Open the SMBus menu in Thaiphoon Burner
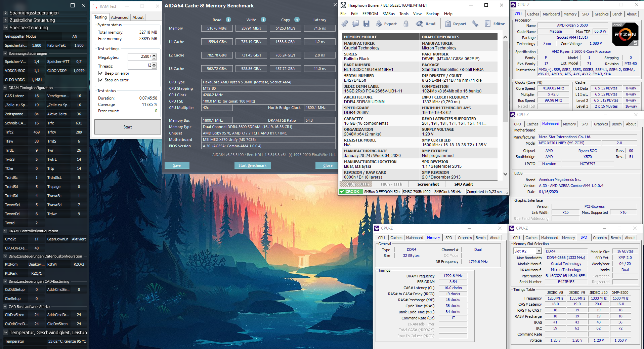644x349 pixels. pos(388,14)
